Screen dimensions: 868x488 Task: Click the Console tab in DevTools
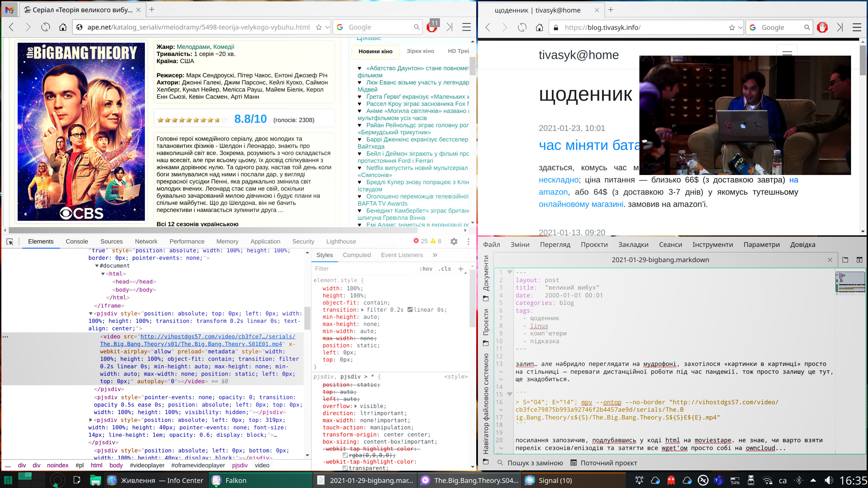click(x=76, y=241)
